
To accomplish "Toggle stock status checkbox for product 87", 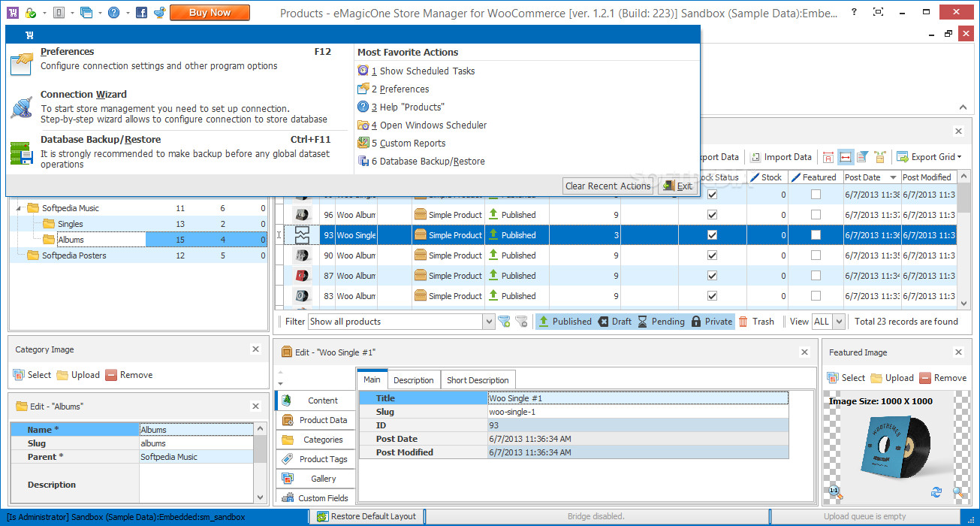I will (x=712, y=276).
